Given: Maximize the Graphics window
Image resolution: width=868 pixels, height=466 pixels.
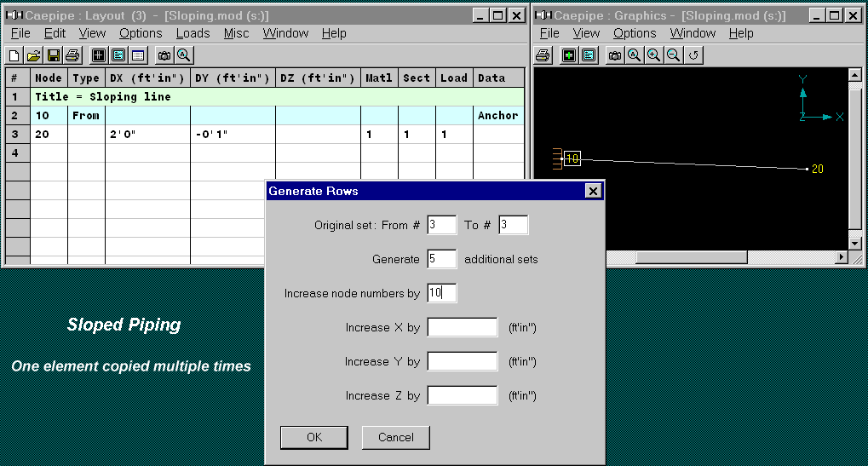Looking at the screenshot, I should [x=835, y=15].
